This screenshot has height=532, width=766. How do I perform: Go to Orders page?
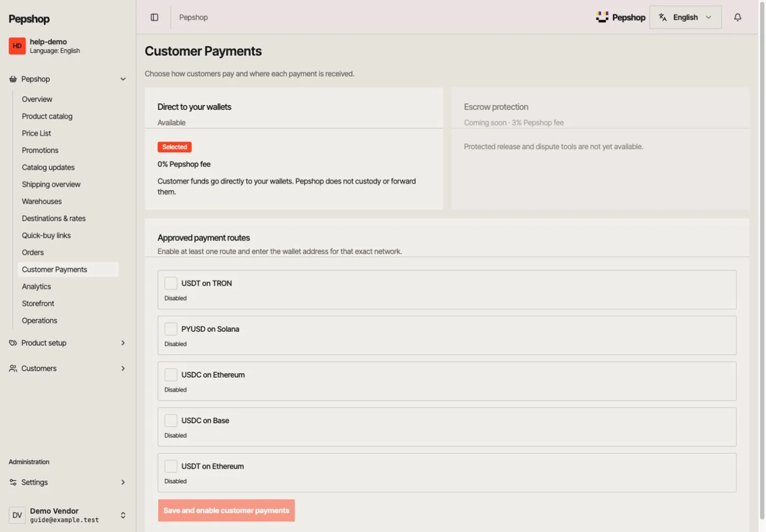pos(68,253)
